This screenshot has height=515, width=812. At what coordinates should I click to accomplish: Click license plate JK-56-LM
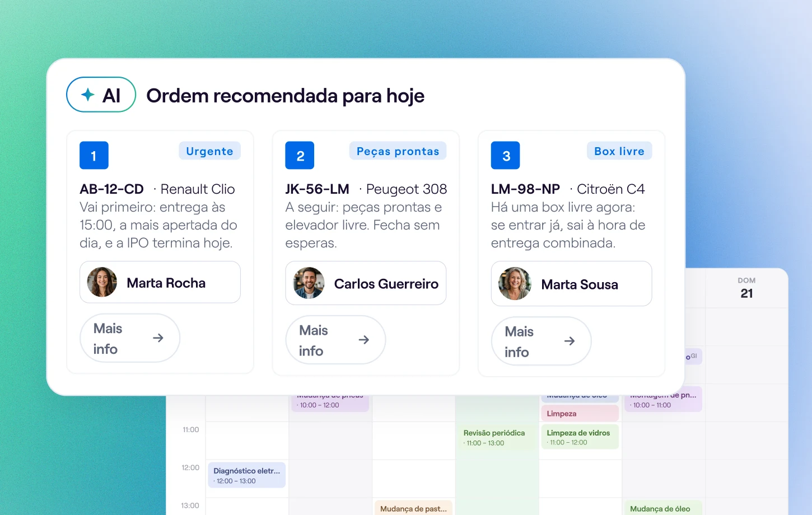tap(317, 189)
